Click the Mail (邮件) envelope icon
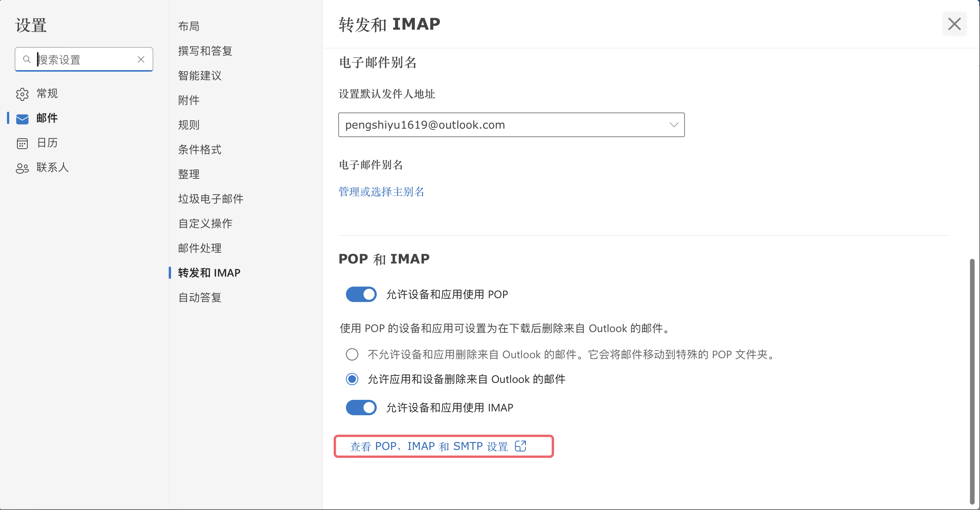 (22, 119)
